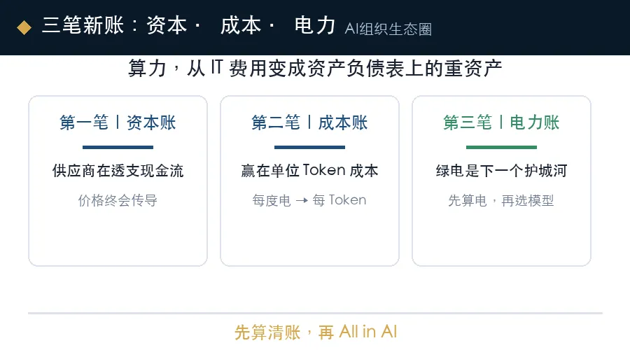Select the heading 算力，从 IT 费用变成资产负债表上的重资产
The height and width of the screenshot is (364, 630).
point(315,68)
